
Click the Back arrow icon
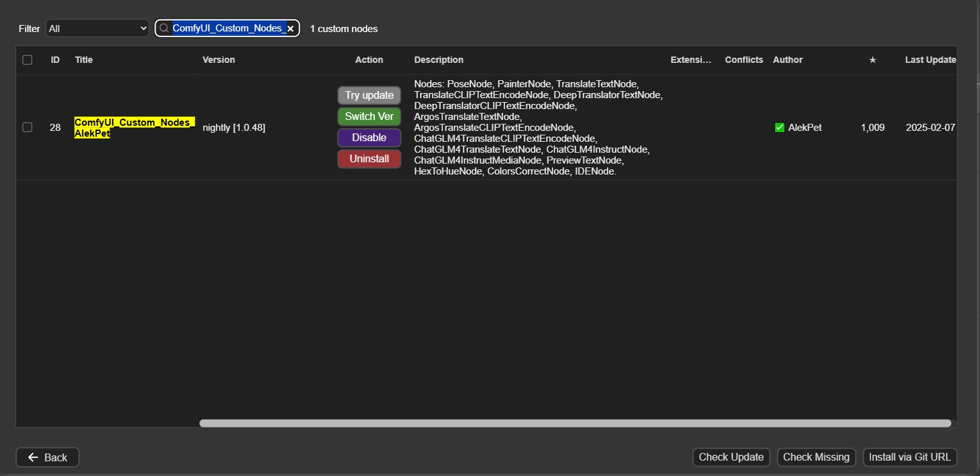[33, 457]
